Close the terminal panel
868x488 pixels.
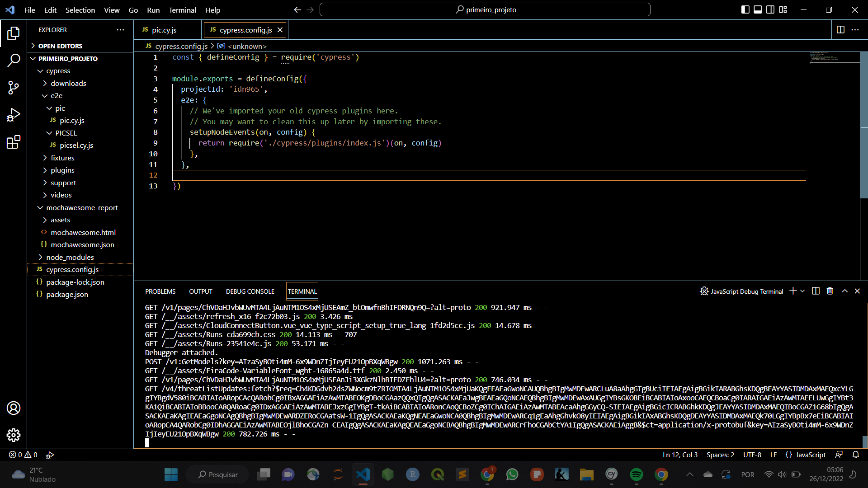pyautogui.click(x=857, y=291)
